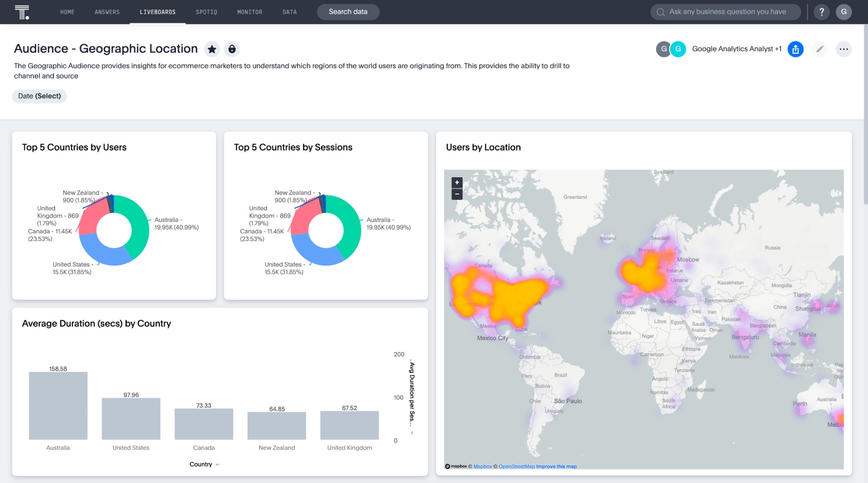Image resolution: width=868 pixels, height=483 pixels.
Task: Edit the liveboard with the pencil icon
Action: coord(820,49)
